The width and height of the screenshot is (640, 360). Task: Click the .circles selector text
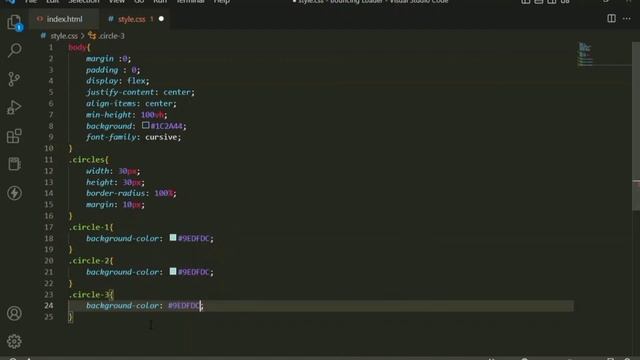(87, 160)
